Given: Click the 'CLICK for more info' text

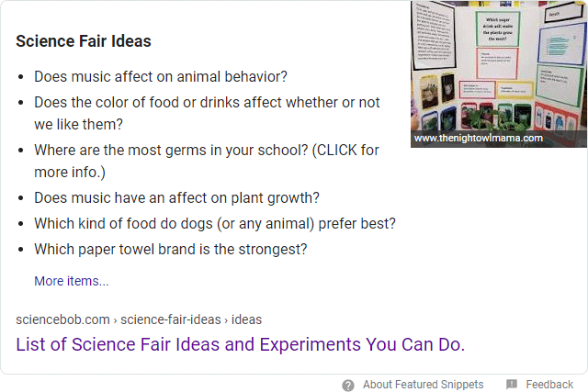Looking at the screenshot, I should point(345,150).
